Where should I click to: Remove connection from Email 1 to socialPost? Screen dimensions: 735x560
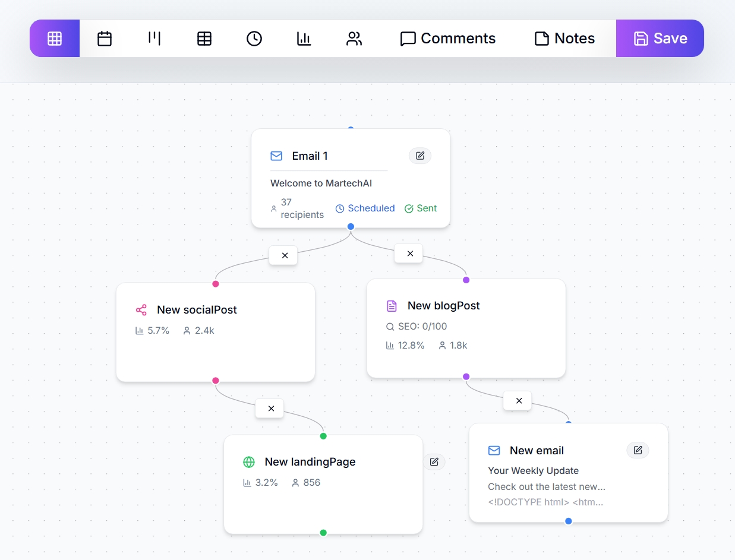click(x=284, y=255)
